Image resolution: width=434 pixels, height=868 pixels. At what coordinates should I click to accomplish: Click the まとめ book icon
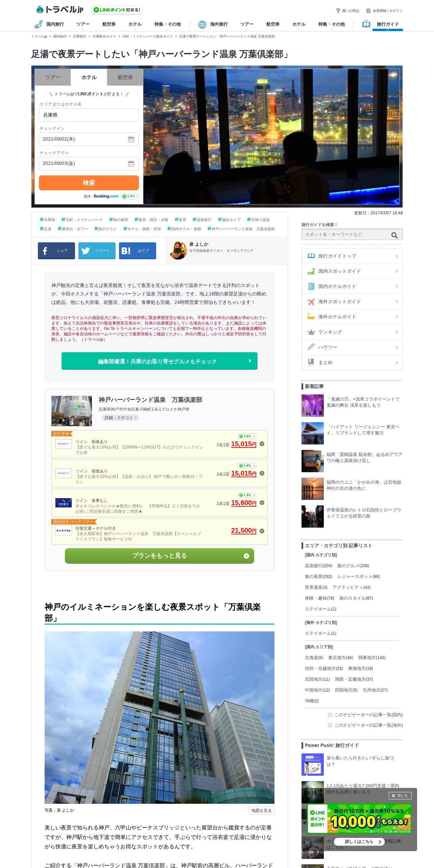tap(311, 362)
